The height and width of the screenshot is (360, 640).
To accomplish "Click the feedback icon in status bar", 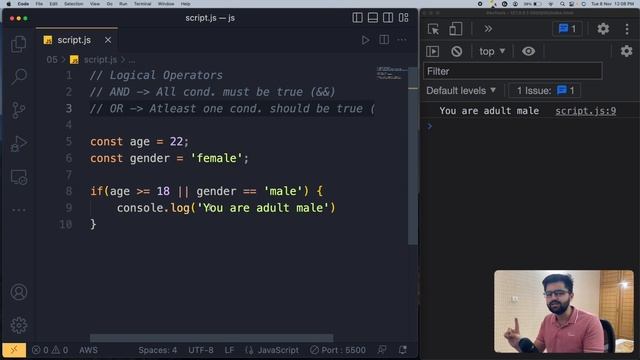I will click(x=382, y=350).
